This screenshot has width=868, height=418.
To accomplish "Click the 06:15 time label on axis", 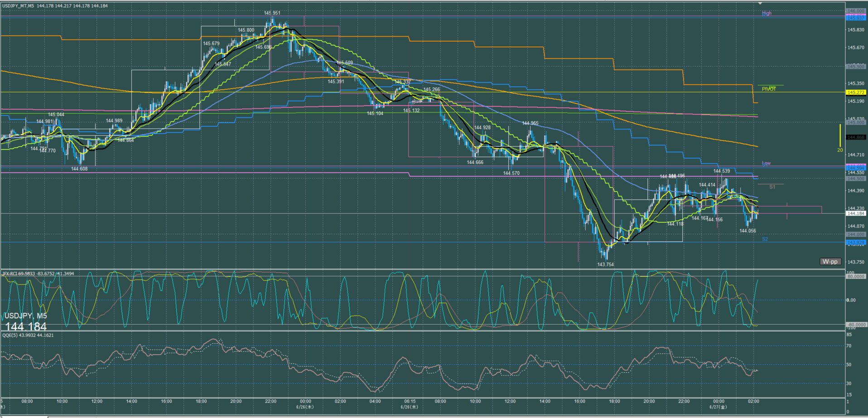I will 410,401.
